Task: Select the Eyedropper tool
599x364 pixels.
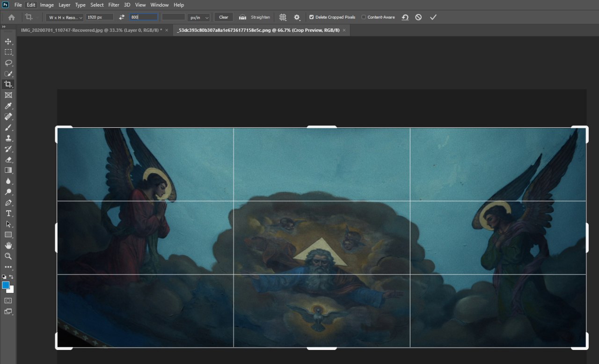Action: pos(8,106)
